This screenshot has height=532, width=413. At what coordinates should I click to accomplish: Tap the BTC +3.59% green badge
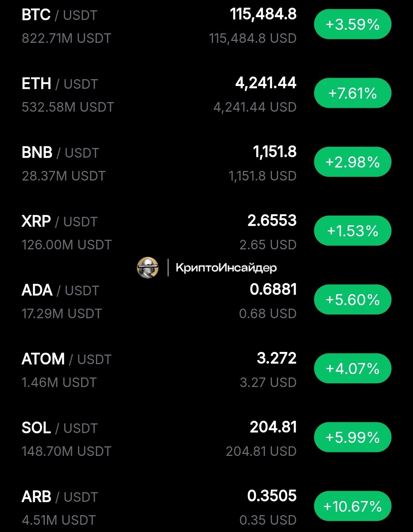coord(353,24)
